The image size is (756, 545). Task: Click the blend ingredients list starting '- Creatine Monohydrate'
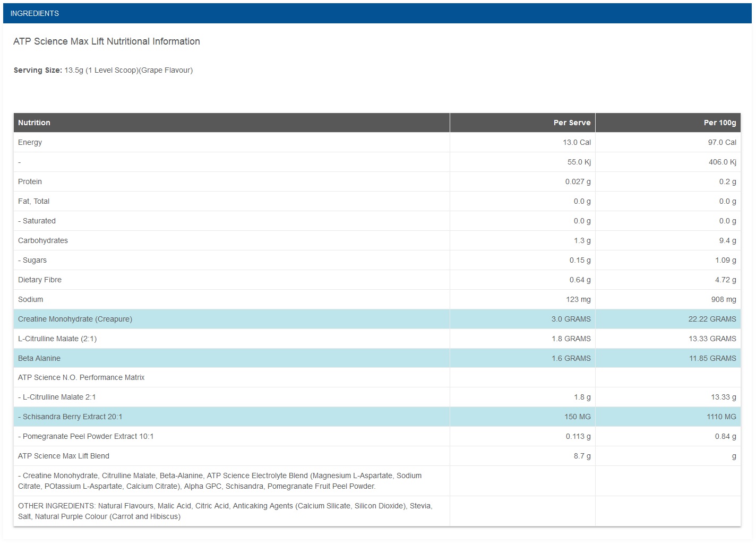(x=220, y=481)
